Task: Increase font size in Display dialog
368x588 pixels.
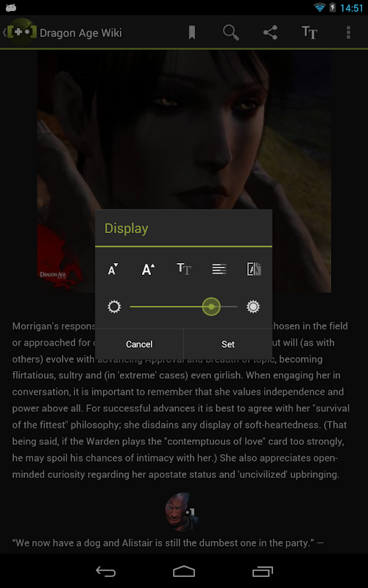Action: coord(148,269)
